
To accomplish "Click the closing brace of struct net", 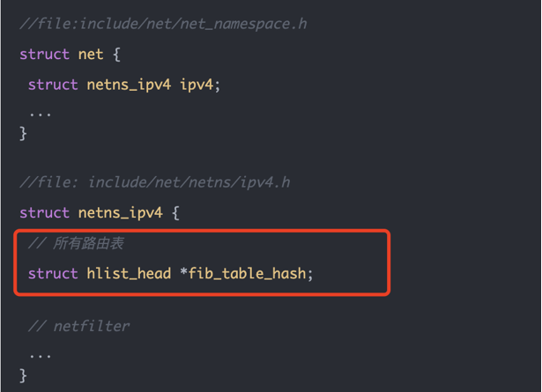I will click(24, 134).
